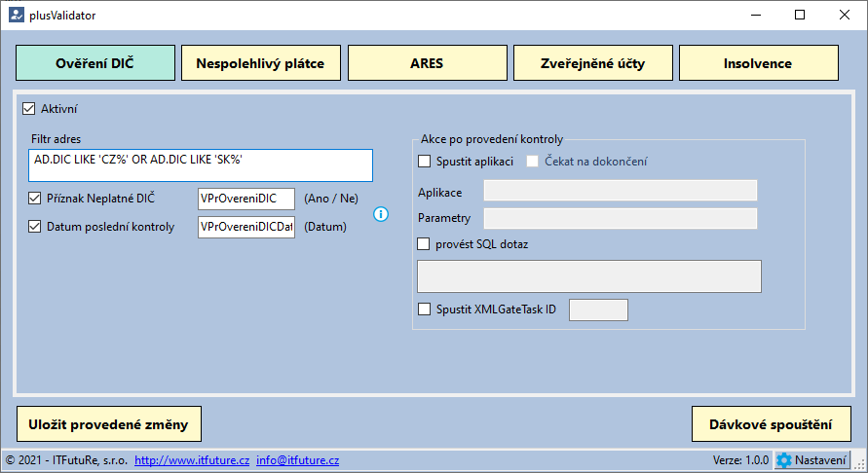Enable Spustit XMLGateTask ID checkbox
868x473 pixels.
pos(424,309)
